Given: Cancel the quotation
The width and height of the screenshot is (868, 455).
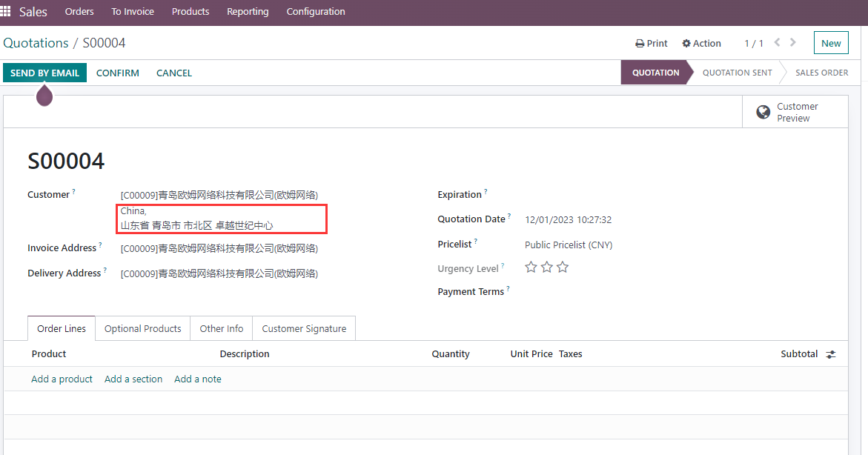Looking at the screenshot, I should (x=173, y=73).
